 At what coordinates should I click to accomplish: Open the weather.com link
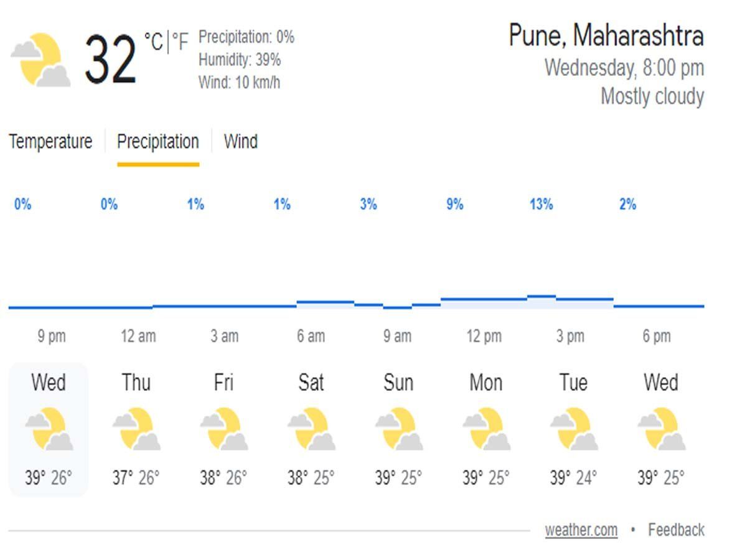pos(581,530)
